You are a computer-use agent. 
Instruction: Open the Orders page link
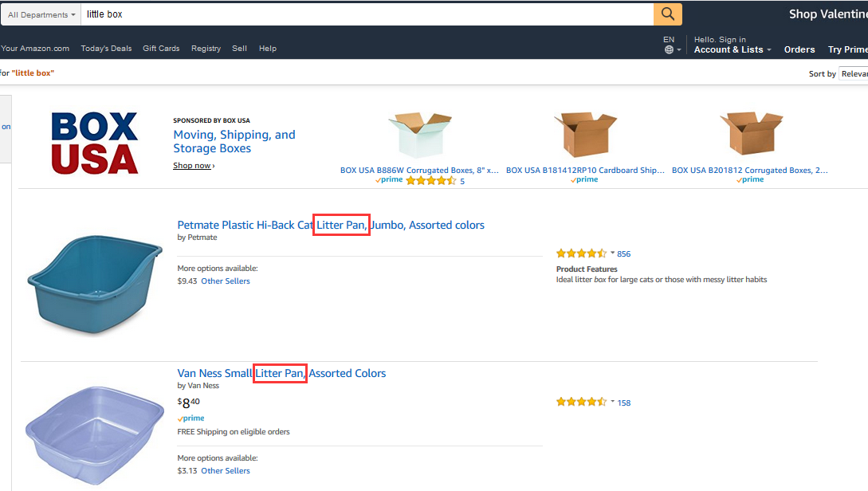[x=799, y=49]
